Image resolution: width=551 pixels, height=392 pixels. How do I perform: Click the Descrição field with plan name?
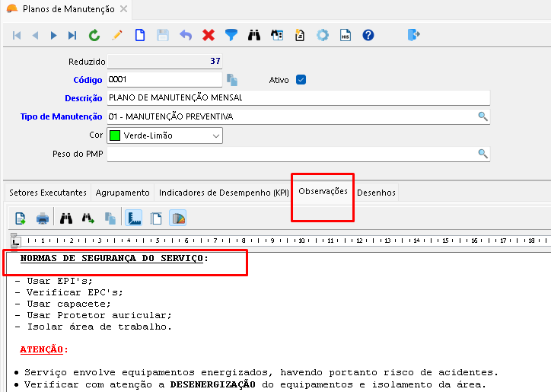pos(297,97)
